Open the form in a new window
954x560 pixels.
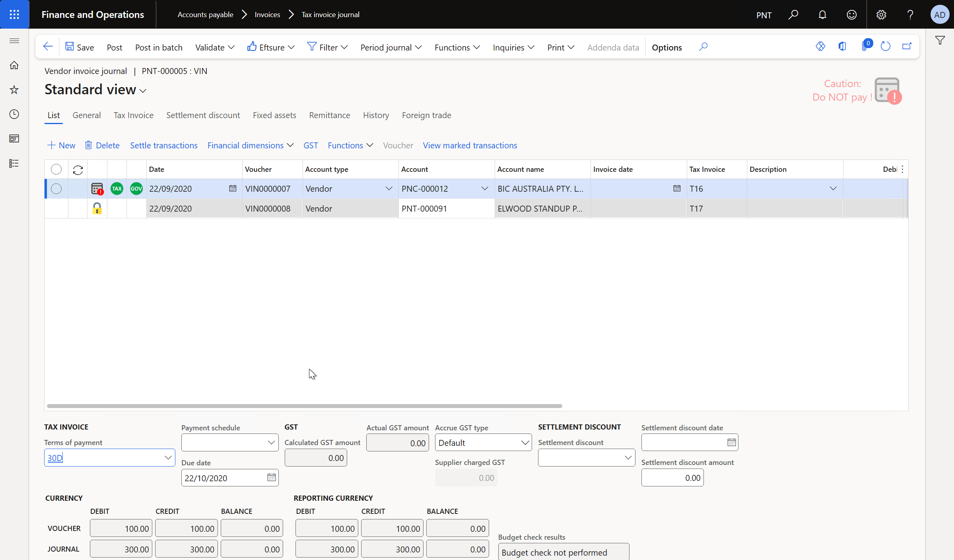coord(907,46)
